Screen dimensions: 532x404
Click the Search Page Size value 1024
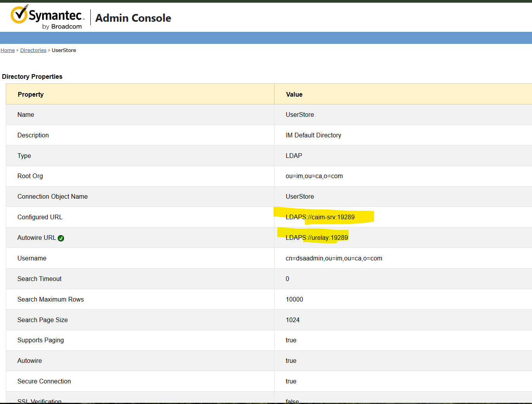pos(292,320)
